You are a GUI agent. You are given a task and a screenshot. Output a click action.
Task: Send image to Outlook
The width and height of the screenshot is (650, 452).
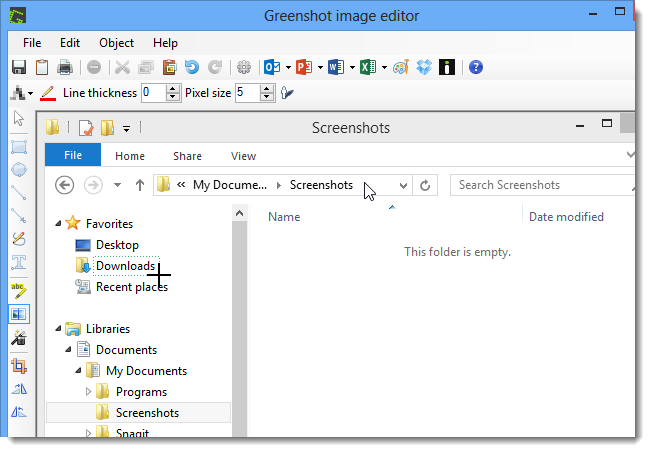(x=272, y=67)
